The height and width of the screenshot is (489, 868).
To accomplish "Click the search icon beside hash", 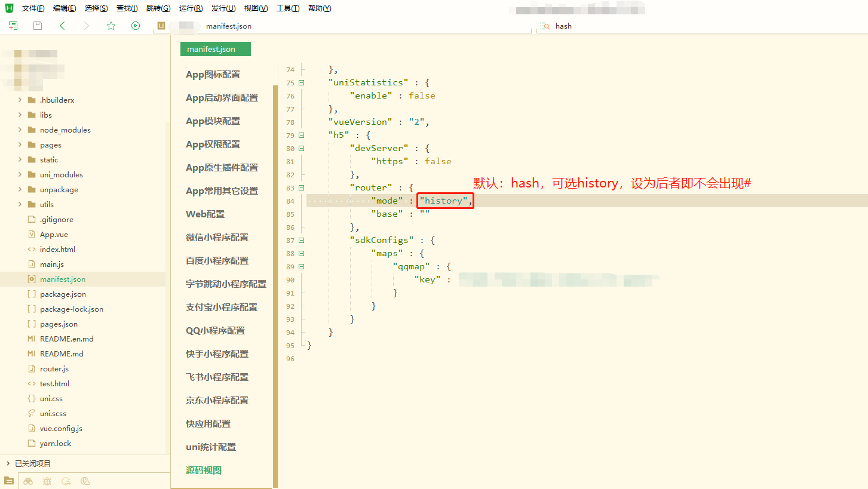I will pyautogui.click(x=545, y=26).
